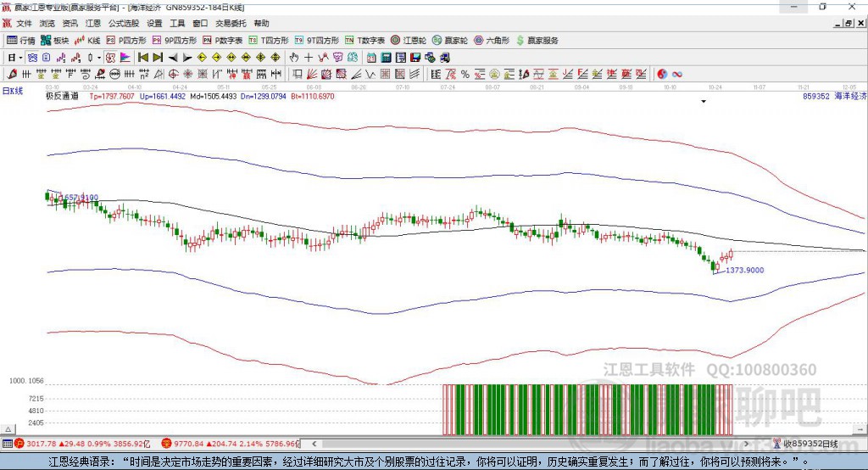This screenshot has width=868, height=470.
Task: Click the 日K线 label at chart top-left
Action: point(12,90)
